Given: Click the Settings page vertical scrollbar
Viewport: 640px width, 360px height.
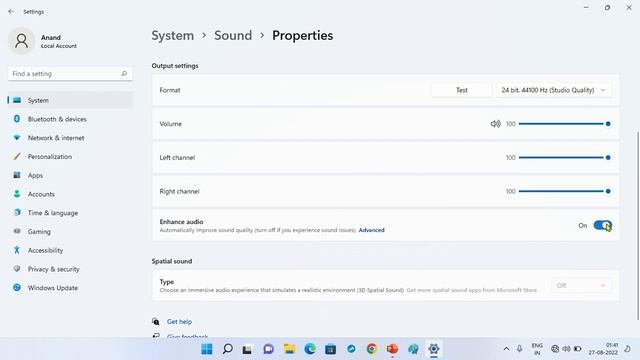Looking at the screenshot, I should [638, 225].
